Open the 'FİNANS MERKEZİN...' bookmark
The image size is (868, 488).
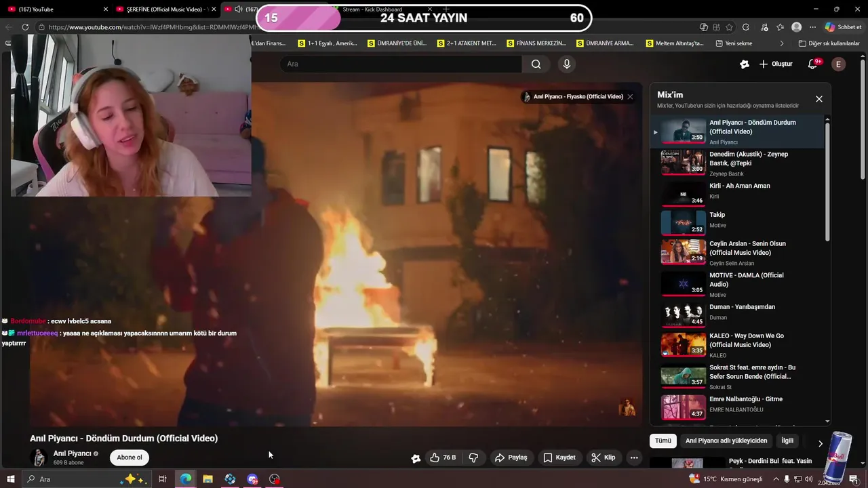tap(536, 43)
